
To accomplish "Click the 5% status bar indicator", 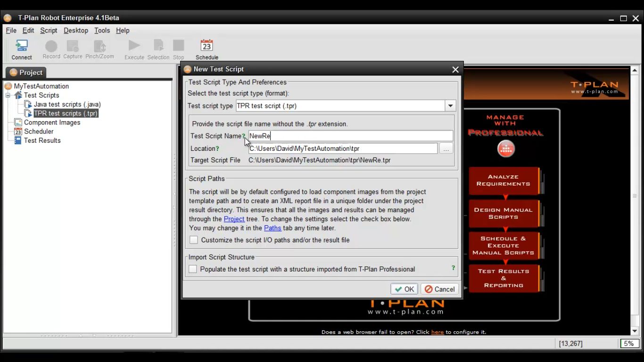I will coord(629,344).
